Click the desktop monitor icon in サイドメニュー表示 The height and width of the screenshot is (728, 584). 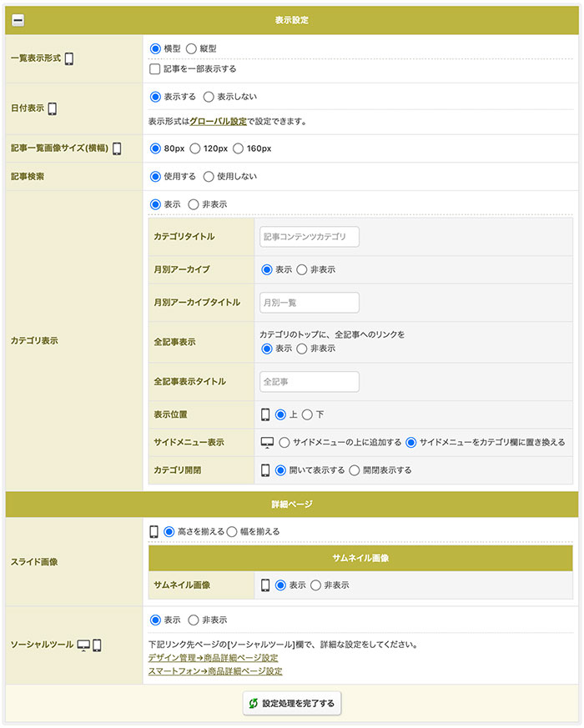[x=267, y=442]
